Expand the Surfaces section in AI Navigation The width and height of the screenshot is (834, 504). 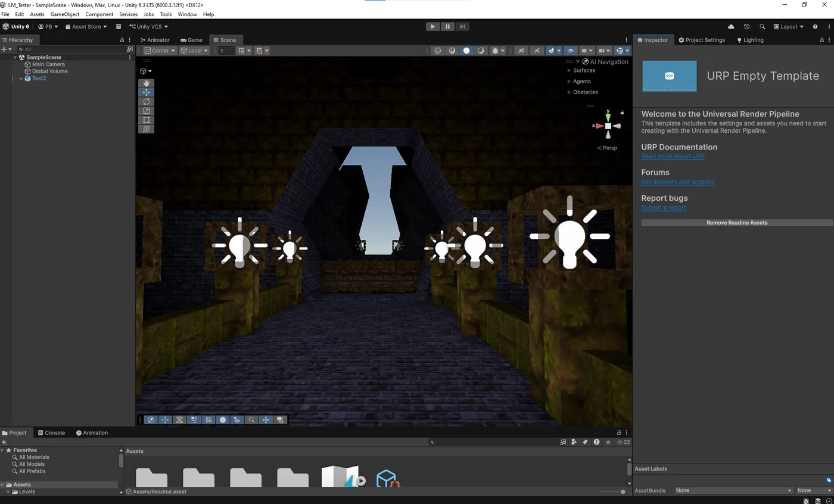569,70
